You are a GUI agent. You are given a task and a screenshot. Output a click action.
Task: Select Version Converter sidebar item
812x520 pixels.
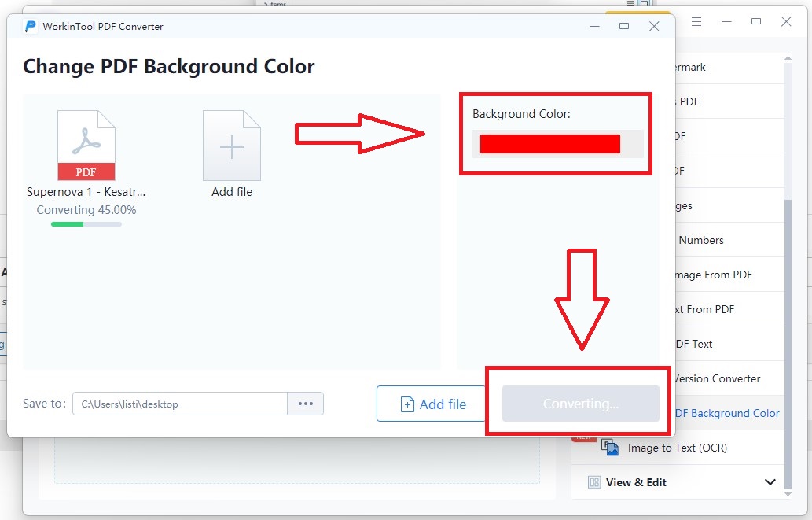click(729, 378)
